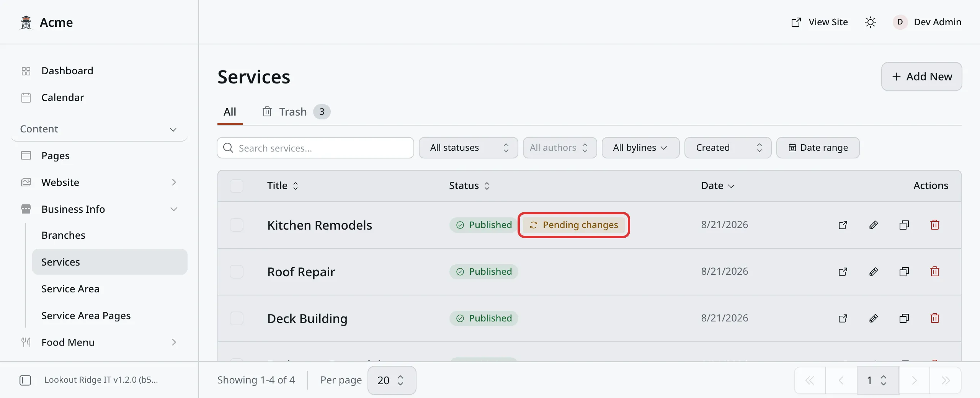Go to next page arrow
Image resolution: width=980 pixels, height=398 pixels.
(914, 380)
